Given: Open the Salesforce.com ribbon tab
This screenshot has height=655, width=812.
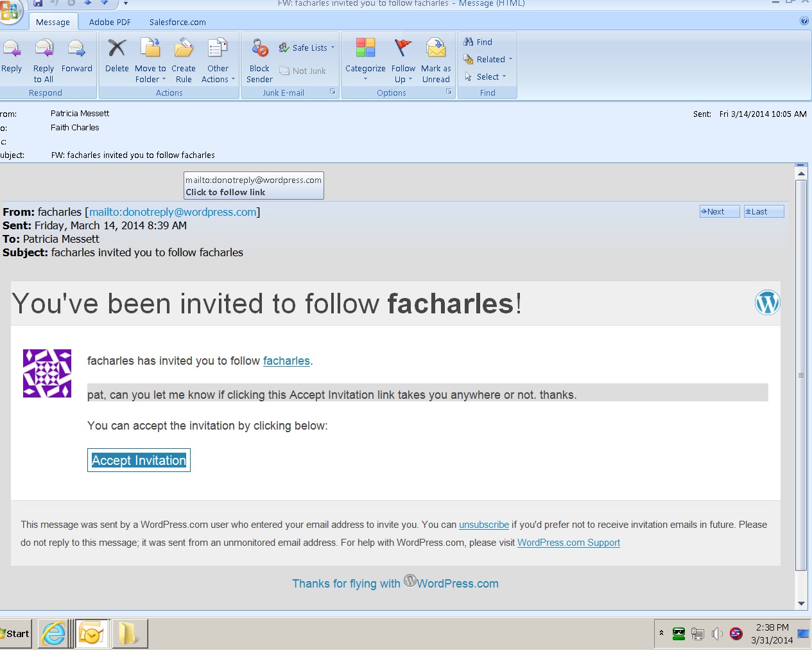Looking at the screenshot, I should 177,21.
